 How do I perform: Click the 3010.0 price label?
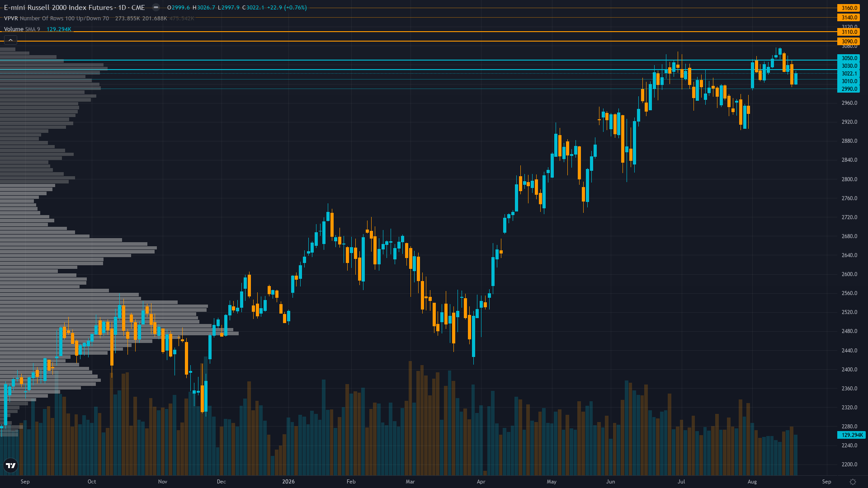(x=849, y=81)
